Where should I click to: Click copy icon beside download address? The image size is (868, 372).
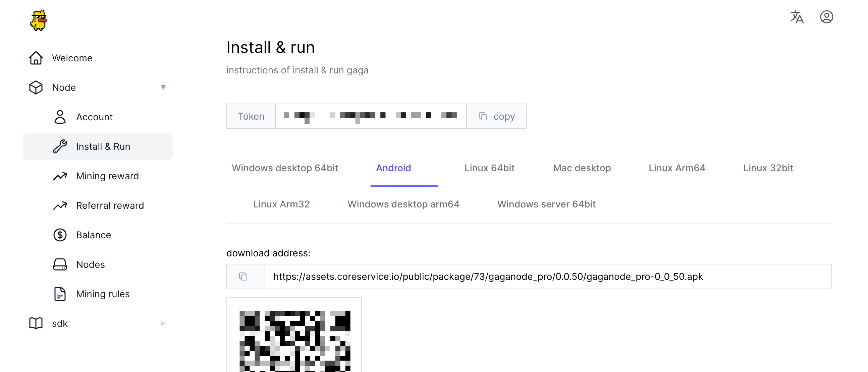pos(243,276)
